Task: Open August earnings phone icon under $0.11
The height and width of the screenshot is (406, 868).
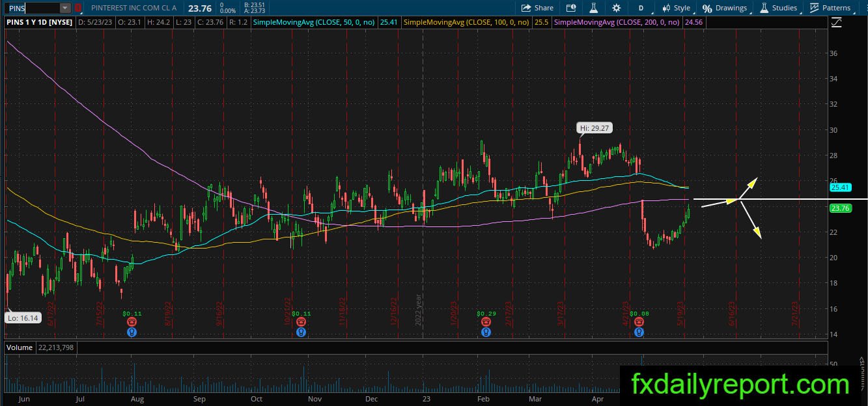Action: [x=132, y=321]
